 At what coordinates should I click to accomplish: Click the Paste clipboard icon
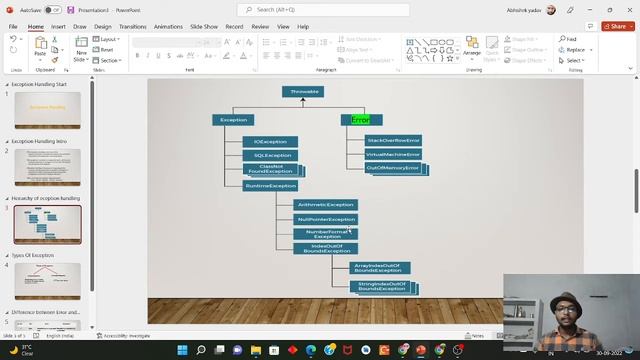pos(40,43)
